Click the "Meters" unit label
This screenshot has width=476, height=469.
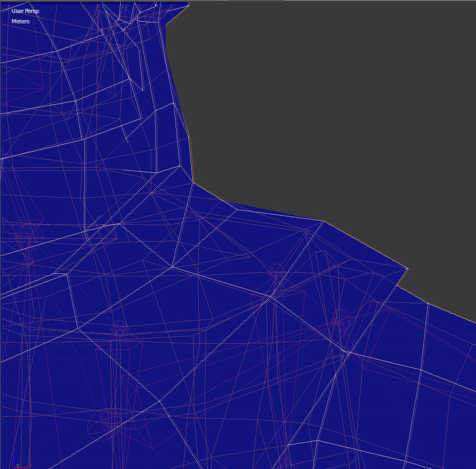pos(20,21)
